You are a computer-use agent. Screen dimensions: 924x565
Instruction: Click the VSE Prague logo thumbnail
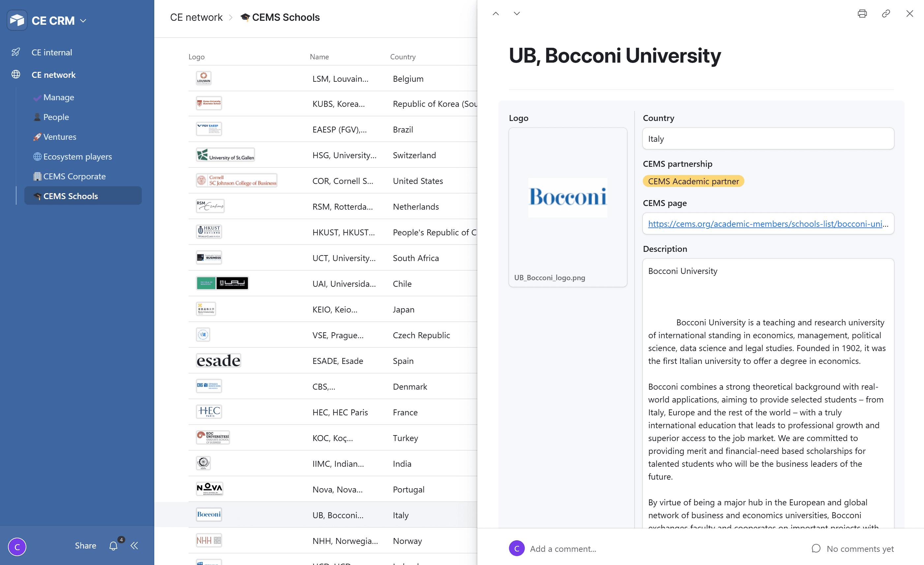pos(203,335)
